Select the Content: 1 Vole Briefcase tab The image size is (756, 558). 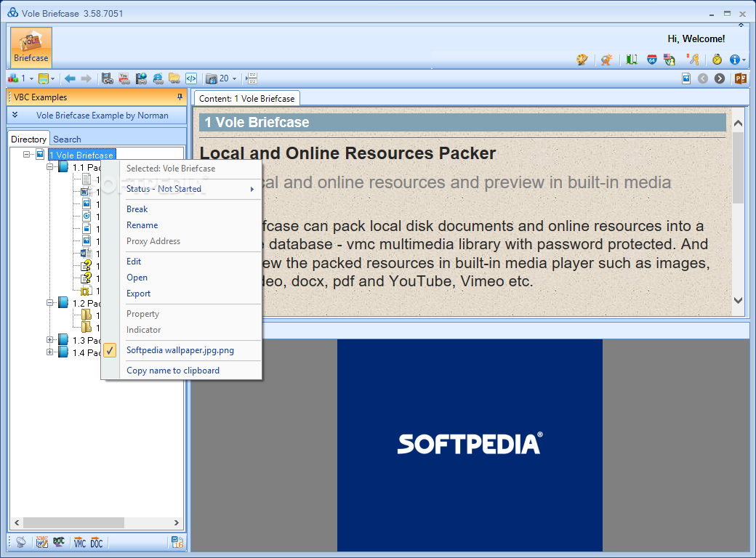pos(247,98)
